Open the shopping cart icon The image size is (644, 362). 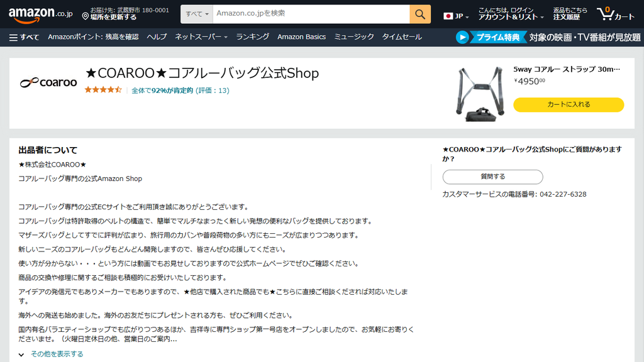point(616,14)
